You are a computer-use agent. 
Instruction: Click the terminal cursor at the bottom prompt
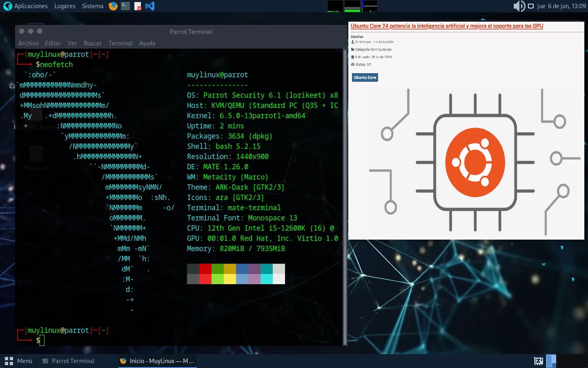tap(42, 340)
